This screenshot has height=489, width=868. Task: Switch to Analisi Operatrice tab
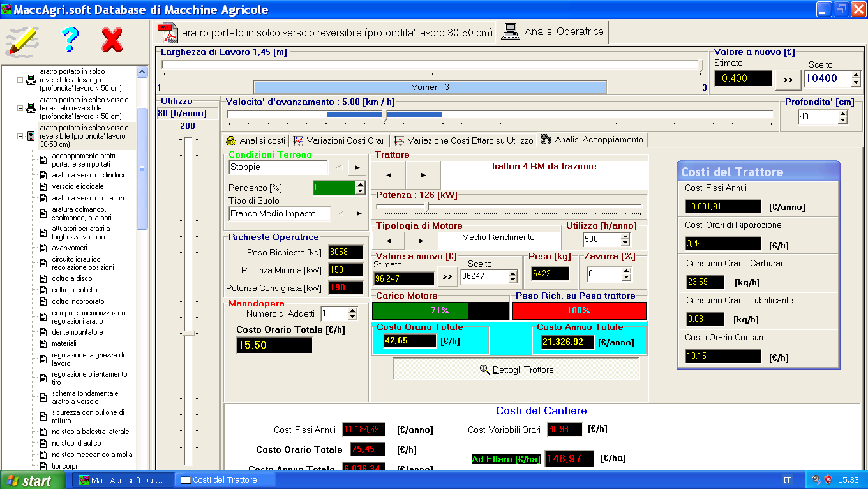click(x=553, y=32)
